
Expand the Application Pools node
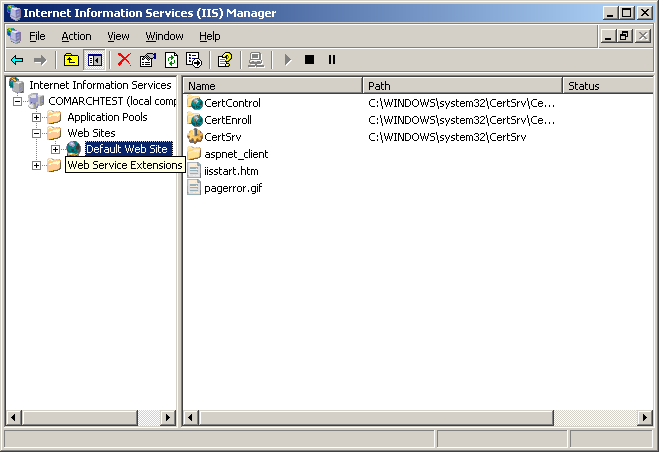pyautogui.click(x=37, y=117)
